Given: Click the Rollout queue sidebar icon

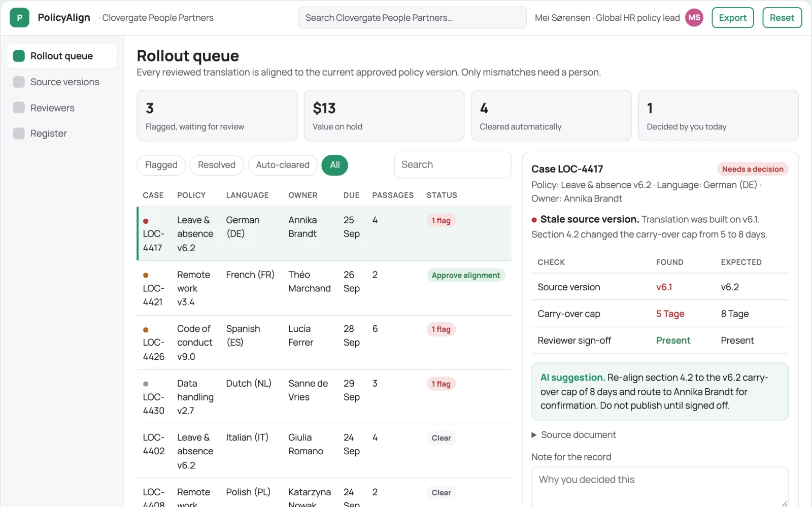Looking at the screenshot, I should click(19, 56).
